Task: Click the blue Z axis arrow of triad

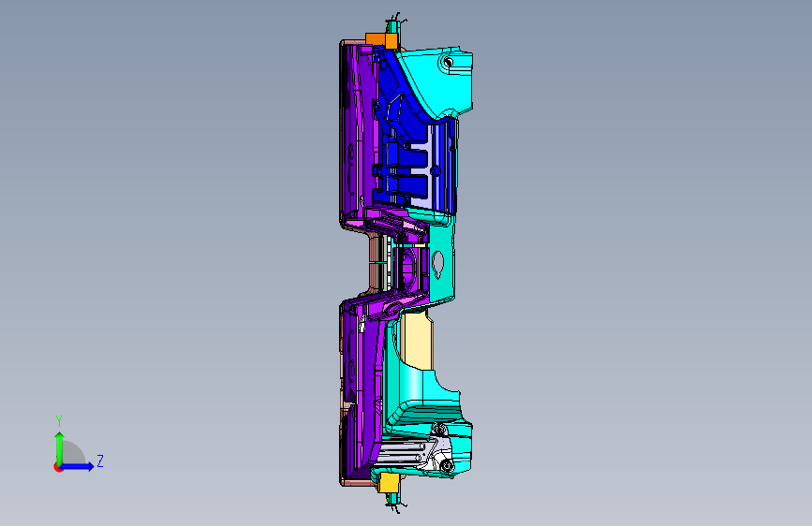Action: tap(78, 466)
